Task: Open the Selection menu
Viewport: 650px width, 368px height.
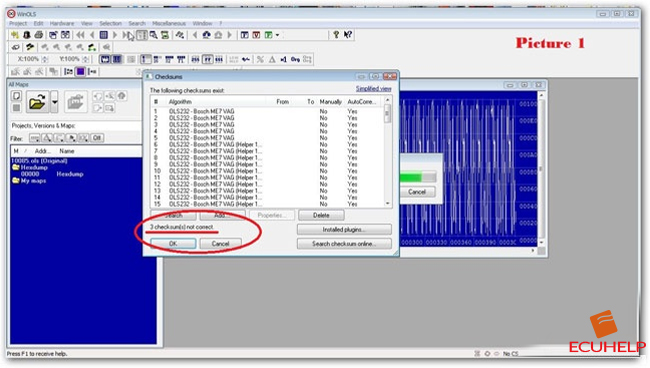Action: [x=110, y=24]
